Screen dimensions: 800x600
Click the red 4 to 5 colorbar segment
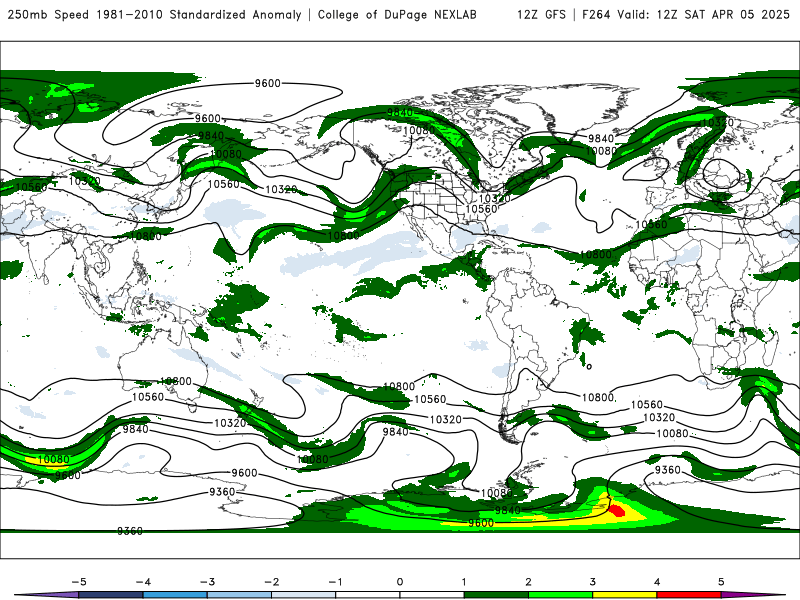(689, 595)
